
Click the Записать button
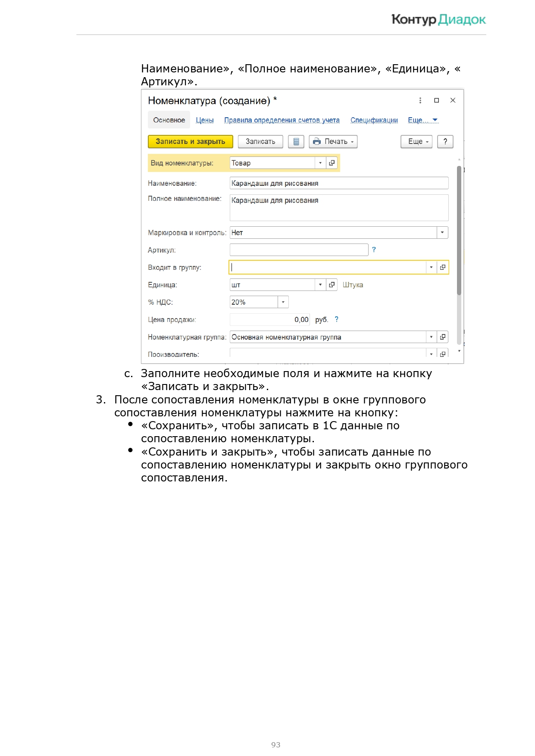(260, 141)
